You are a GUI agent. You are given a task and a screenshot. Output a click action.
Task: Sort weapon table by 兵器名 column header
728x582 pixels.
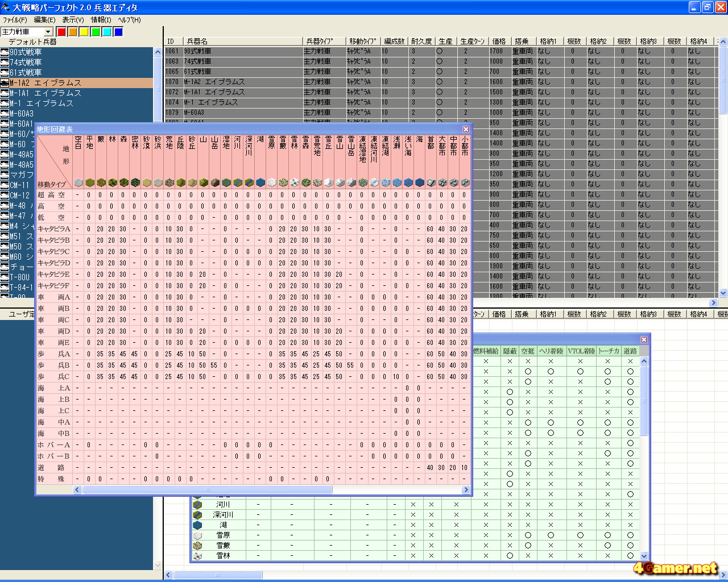[243, 41]
